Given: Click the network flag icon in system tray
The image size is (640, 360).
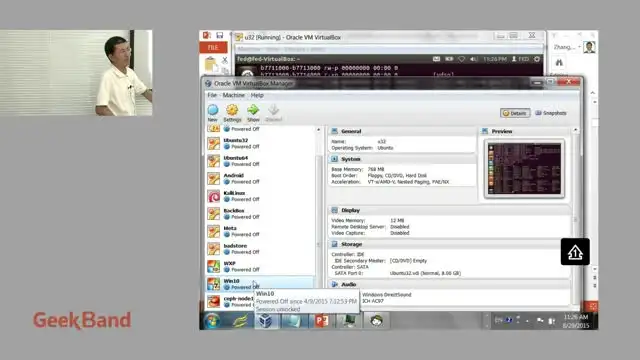Looking at the screenshot, I should 540,321.
